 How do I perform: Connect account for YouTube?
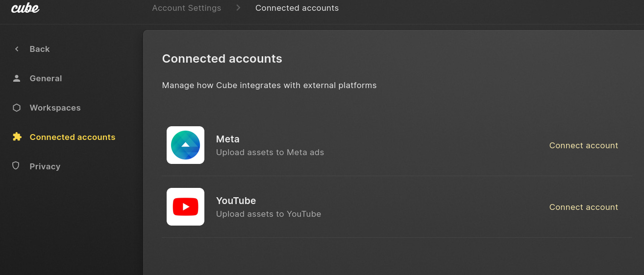584,207
